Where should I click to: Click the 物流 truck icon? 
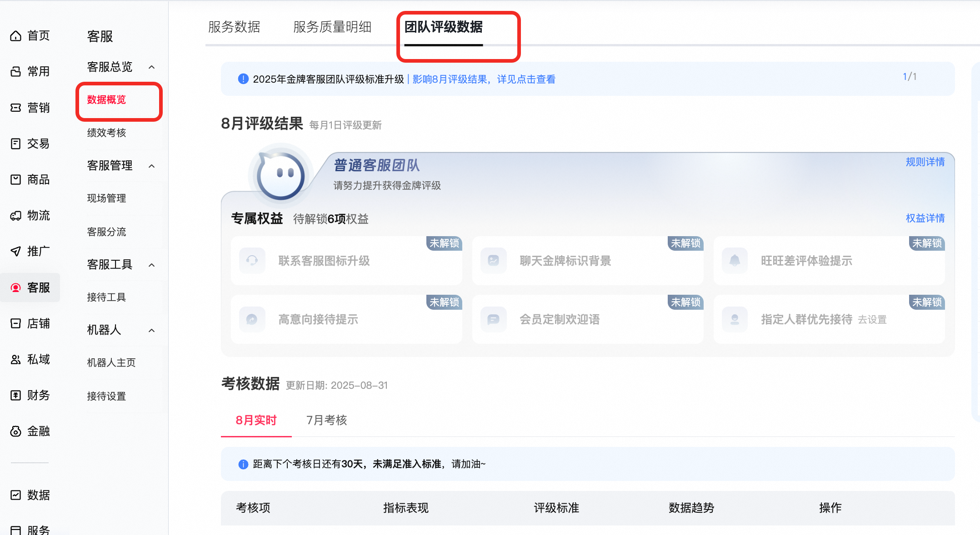coord(16,215)
